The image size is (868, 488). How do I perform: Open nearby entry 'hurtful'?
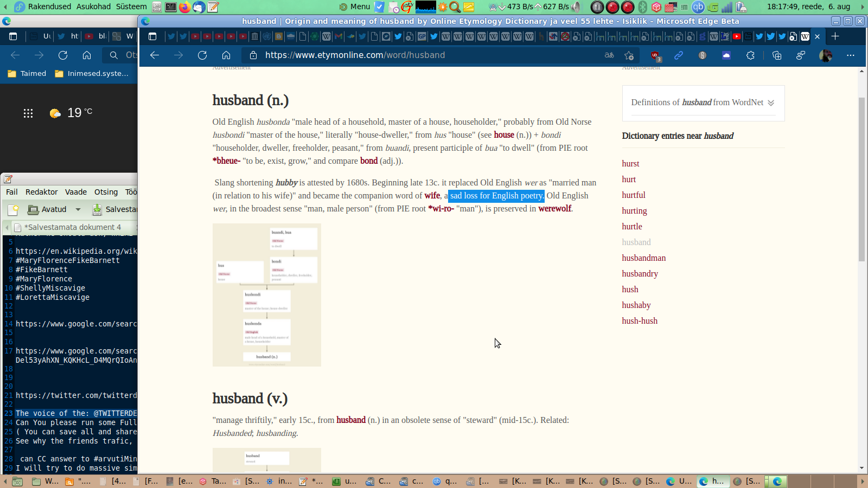(634, 195)
